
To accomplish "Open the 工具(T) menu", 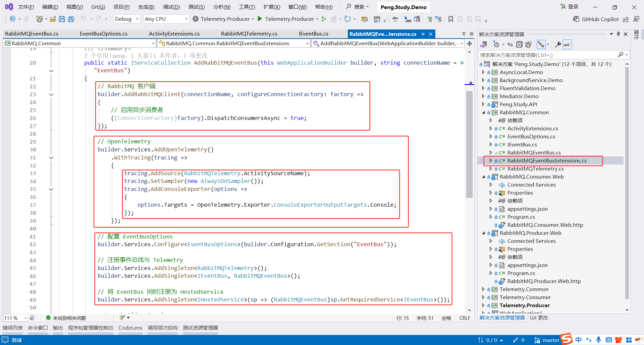I will point(247,7).
